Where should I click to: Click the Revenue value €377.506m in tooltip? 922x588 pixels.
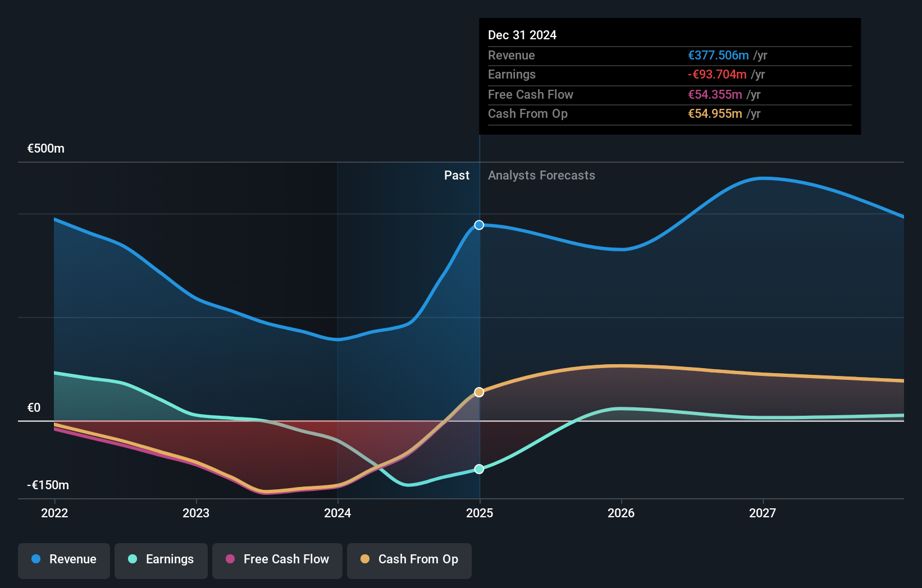point(718,55)
